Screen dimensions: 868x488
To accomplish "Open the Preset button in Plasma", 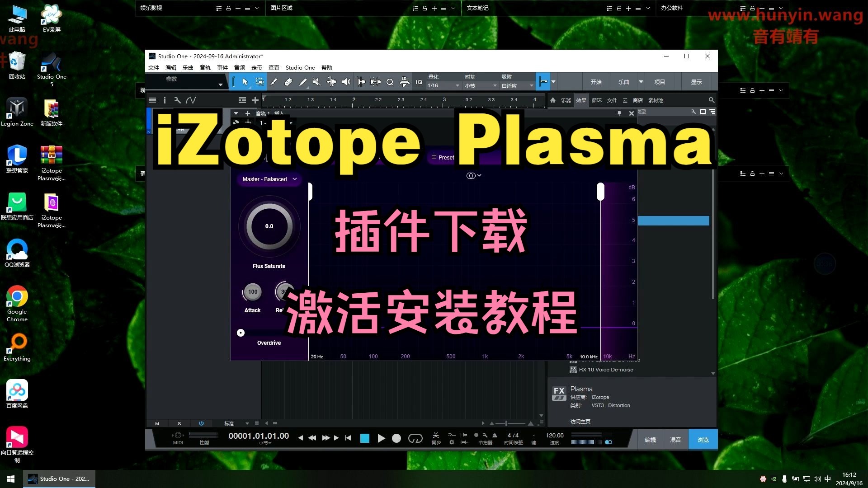I will click(443, 157).
